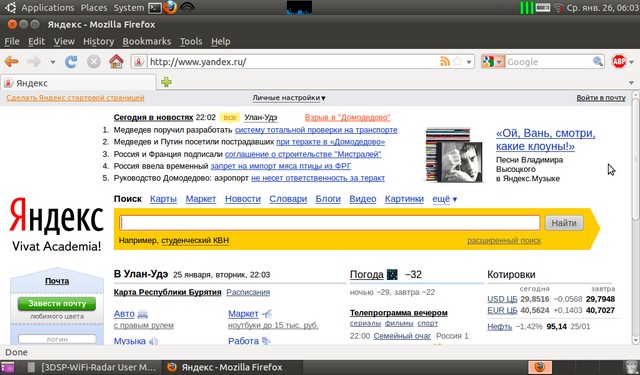The image size is (640, 375).
Task: Expand the ещё more services dropdown
Action: pos(444,199)
